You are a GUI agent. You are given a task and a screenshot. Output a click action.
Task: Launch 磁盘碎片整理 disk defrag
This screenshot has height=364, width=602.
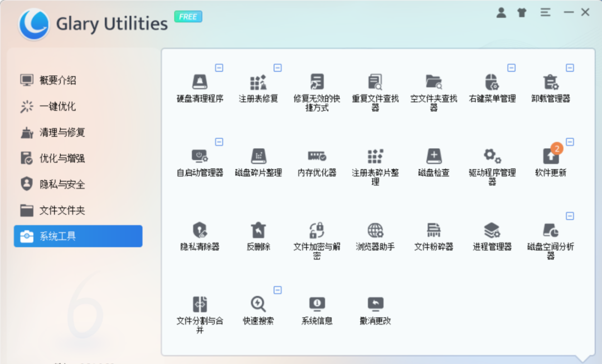259,163
